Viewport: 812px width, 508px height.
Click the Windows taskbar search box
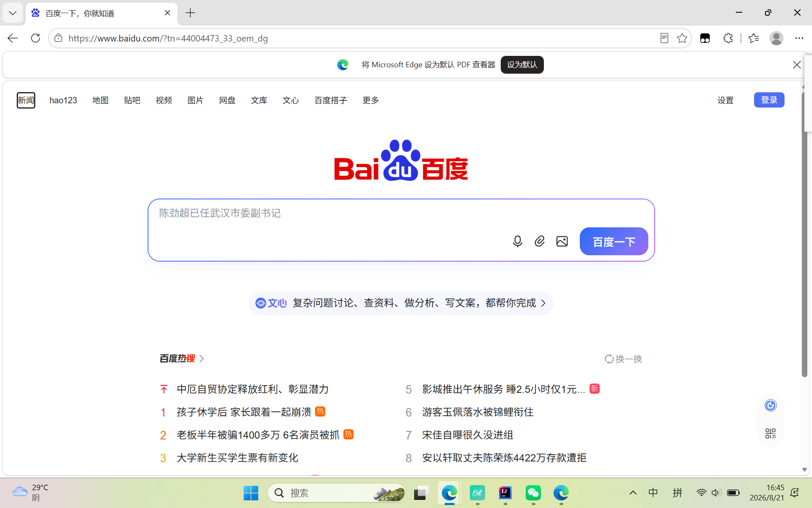click(337, 493)
